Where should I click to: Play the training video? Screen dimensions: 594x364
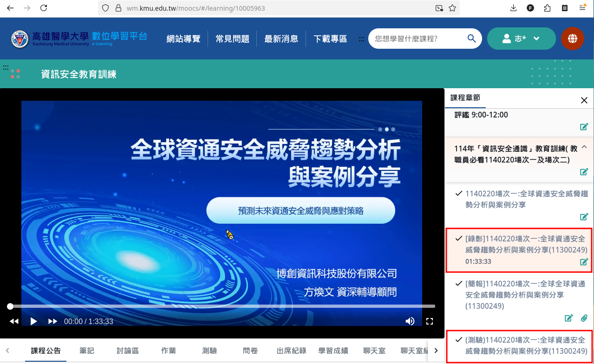pyautogui.click(x=33, y=321)
